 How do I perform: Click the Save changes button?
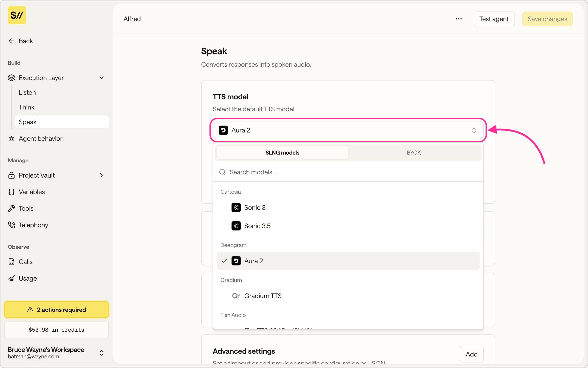pos(547,19)
